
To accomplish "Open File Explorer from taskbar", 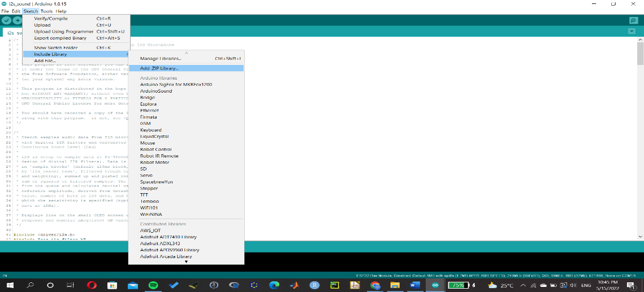I will click(x=395, y=285).
